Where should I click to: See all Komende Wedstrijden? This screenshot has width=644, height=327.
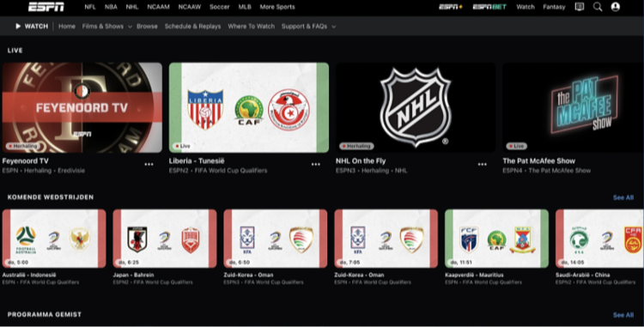tap(623, 197)
